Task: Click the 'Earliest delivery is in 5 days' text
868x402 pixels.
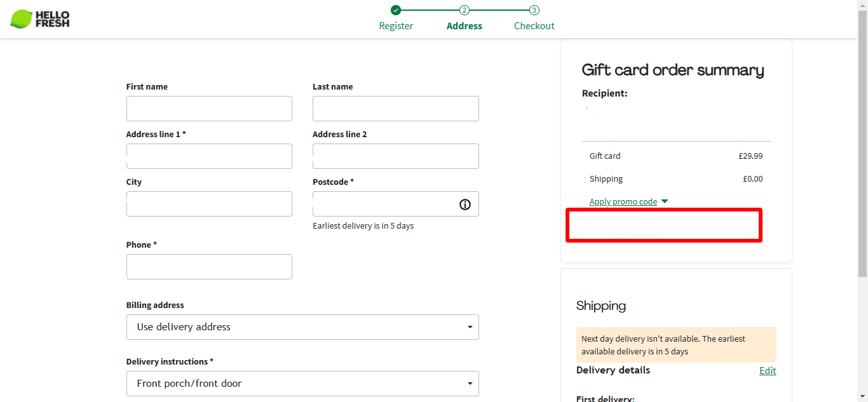Action: tap(363, 226)
